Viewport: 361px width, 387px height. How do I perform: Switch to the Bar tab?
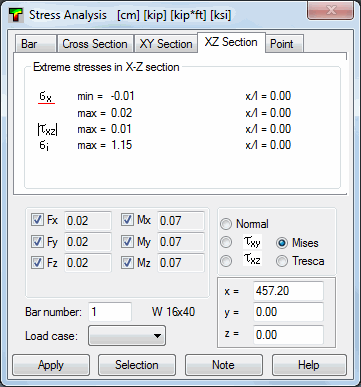(x=35, y=44)
